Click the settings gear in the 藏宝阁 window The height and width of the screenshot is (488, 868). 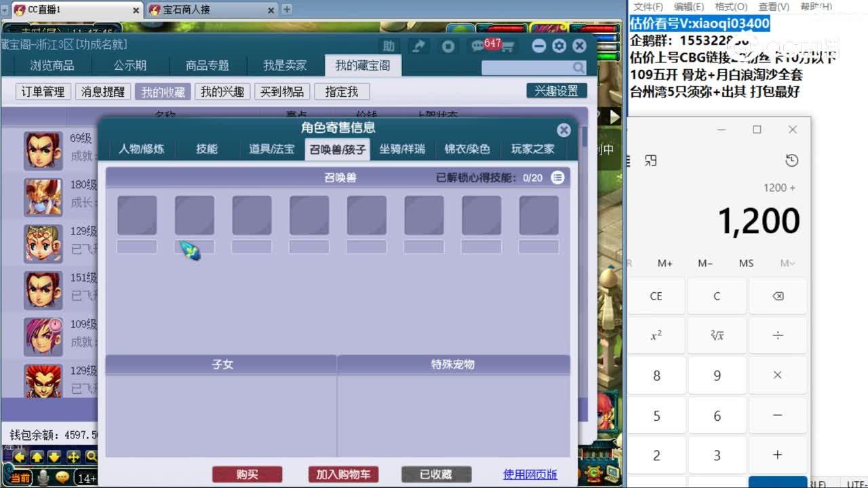[558, 46]
